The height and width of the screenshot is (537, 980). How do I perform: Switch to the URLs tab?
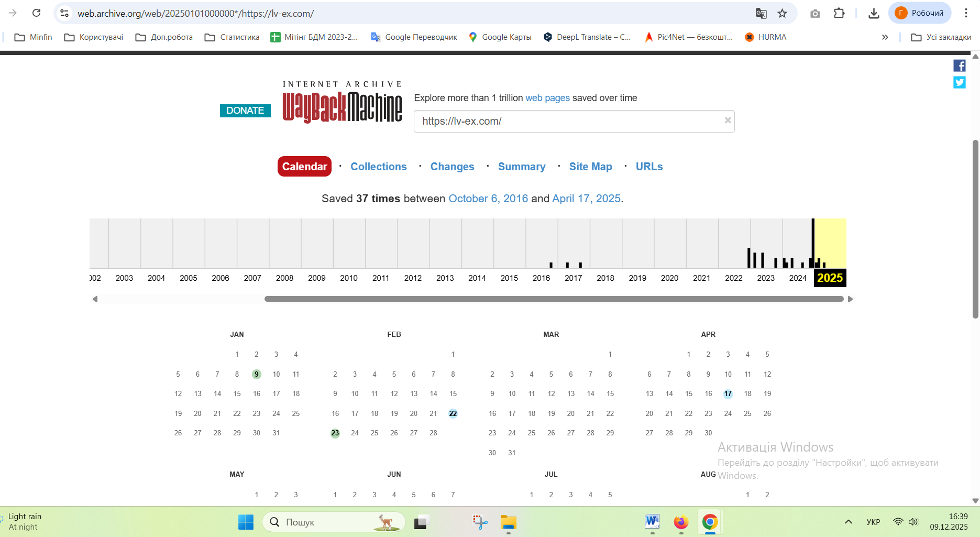tap(649, 167)
